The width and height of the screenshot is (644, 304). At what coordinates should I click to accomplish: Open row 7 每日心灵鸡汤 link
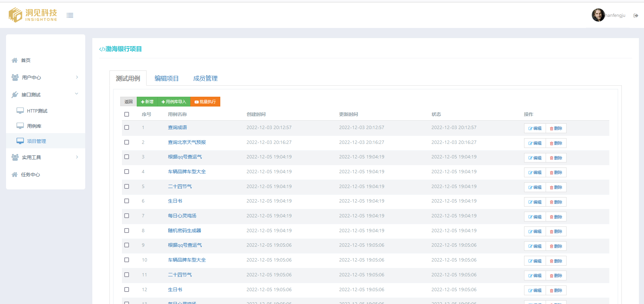tap(182, 216)
